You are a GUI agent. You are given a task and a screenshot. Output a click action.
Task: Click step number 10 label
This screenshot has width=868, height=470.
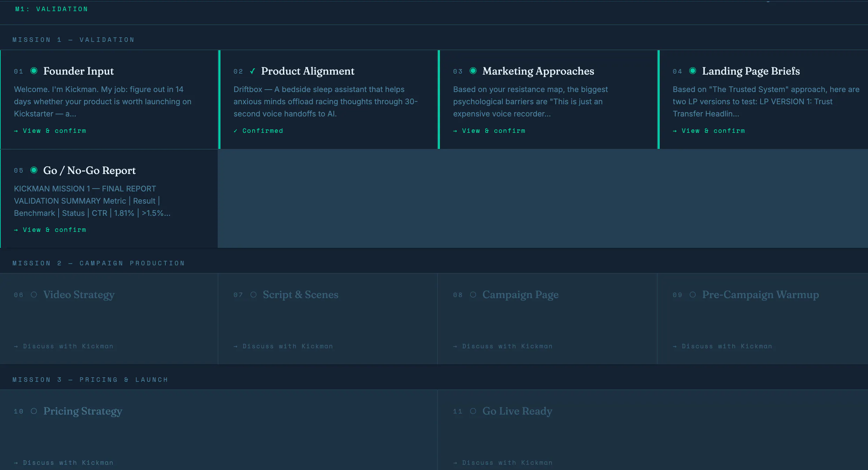[x=18, y=411]
